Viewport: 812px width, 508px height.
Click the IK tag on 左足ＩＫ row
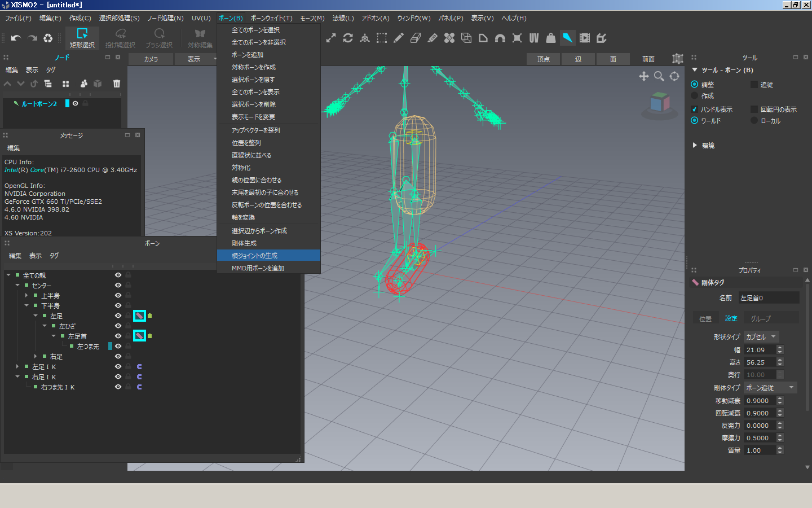pos(139,367)
